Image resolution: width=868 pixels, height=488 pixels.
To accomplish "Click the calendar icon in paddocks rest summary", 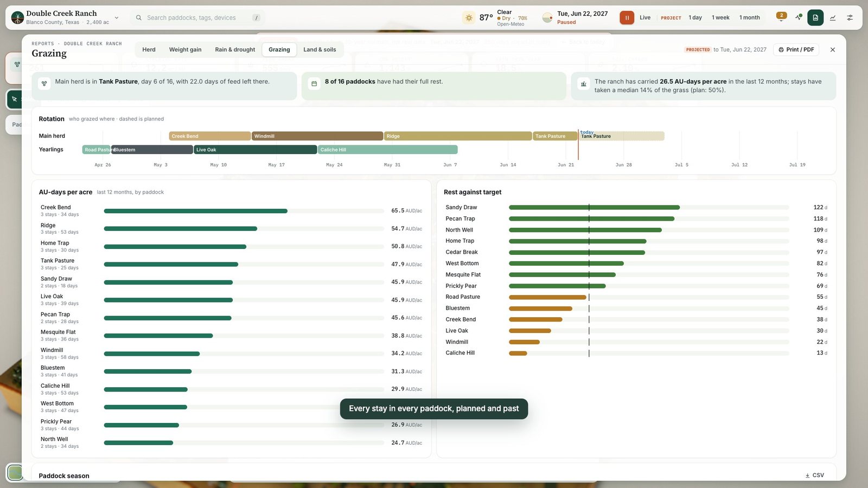I will 314,84.
